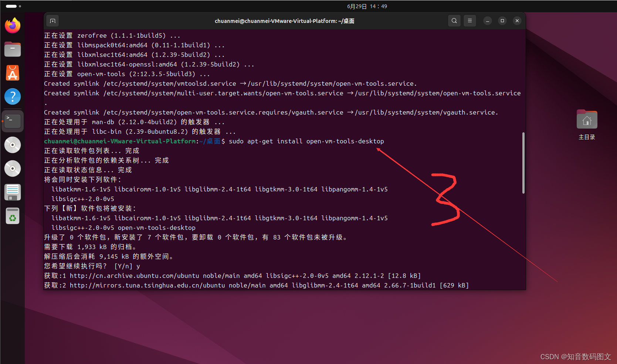Click the URL http://mirrors.tuna.tsinghua.edu.cn/ubuntu
This screenshot has width=617, height=364.
[147, 285]
